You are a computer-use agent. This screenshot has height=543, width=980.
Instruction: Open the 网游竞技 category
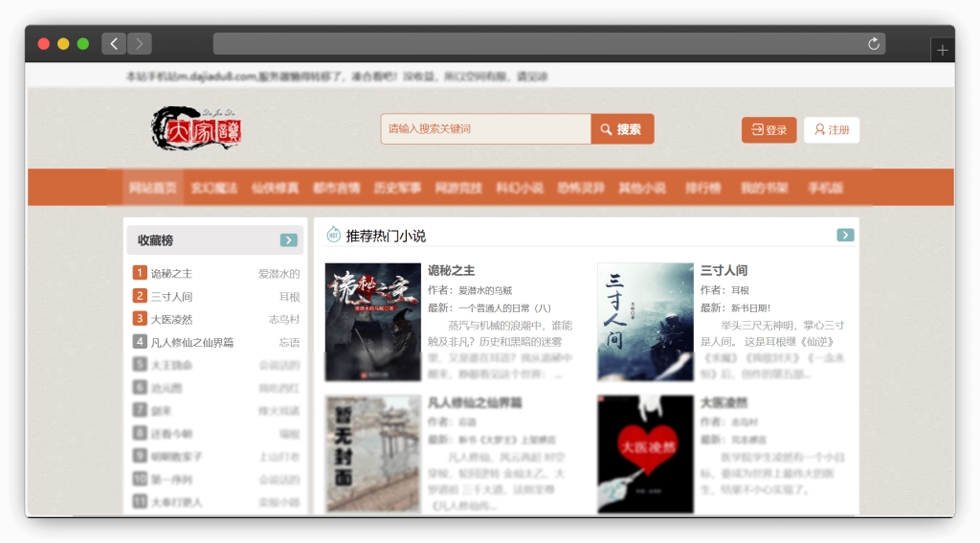[x=458, y=188]
